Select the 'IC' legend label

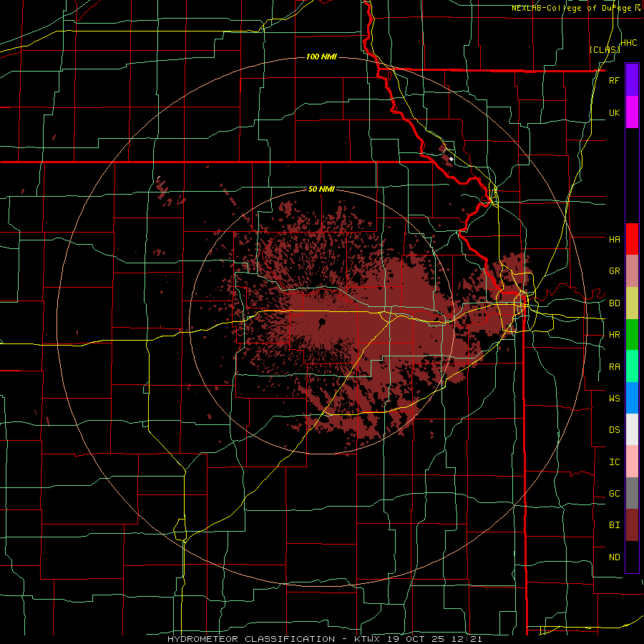coord(614,462)
